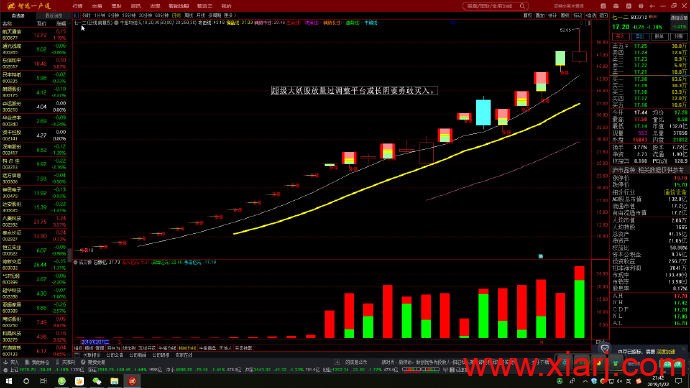Switch to the 自选股 watchlist tab

pyautogui.click(x=18, y=16)
